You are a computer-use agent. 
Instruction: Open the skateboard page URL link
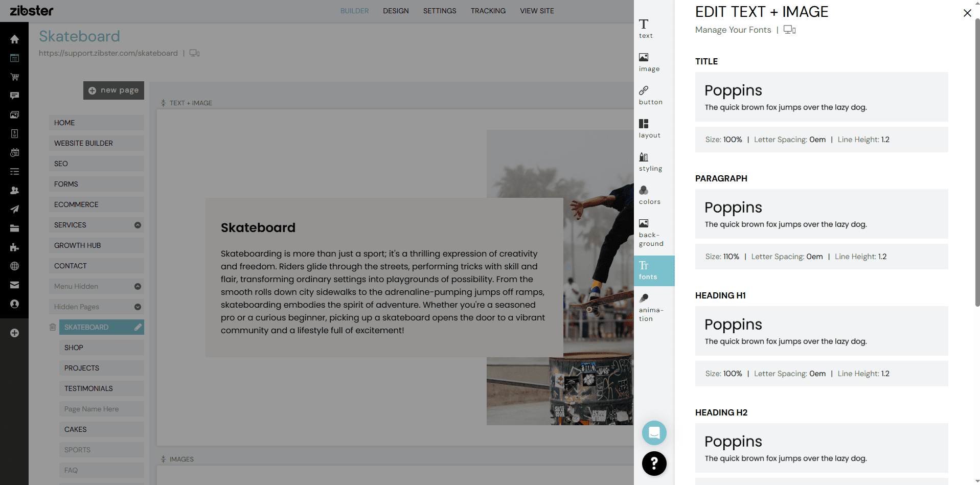108,53
